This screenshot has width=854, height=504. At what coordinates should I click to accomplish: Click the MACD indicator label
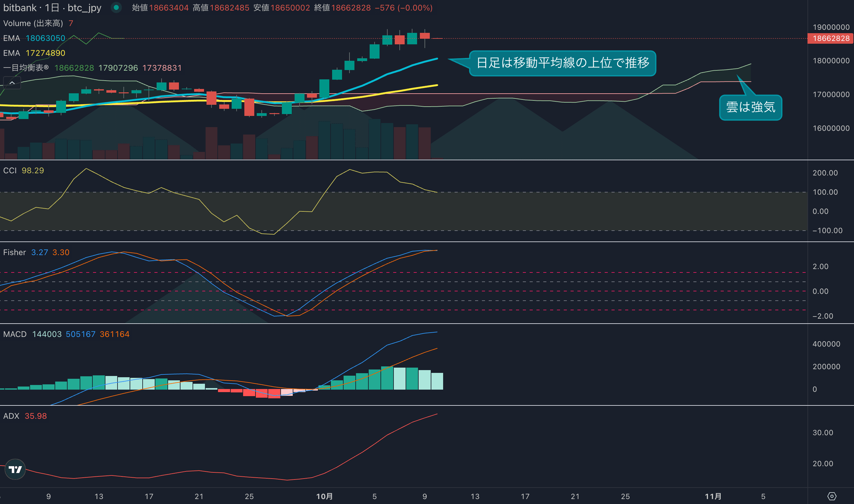click(15, 334)
